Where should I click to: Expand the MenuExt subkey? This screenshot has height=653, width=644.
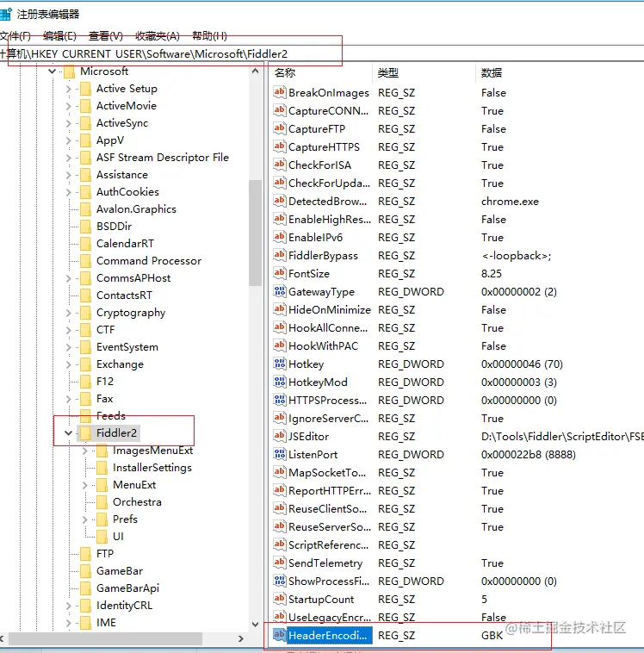85,485
